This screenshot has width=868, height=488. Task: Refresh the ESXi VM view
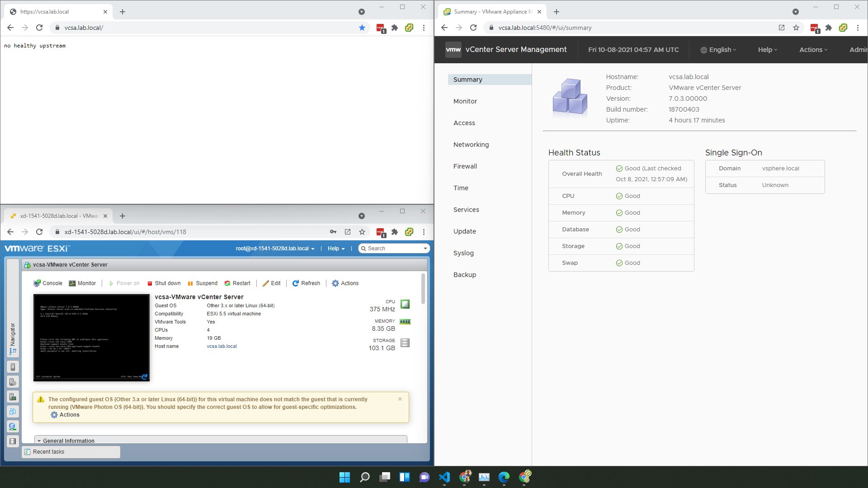306,283
